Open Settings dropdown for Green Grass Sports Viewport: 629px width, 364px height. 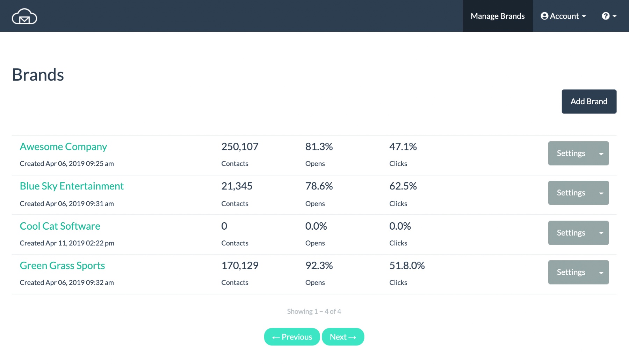click(x=601, y=272)
